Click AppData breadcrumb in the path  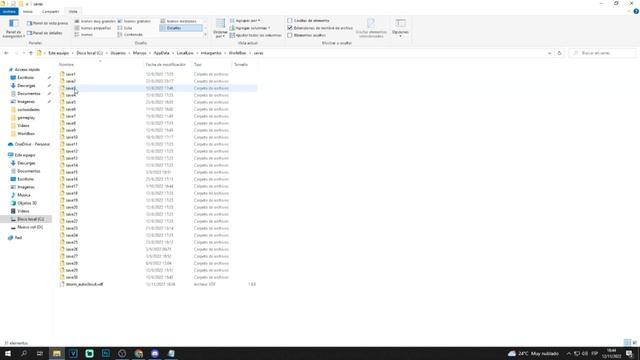[x=161, y=53]
